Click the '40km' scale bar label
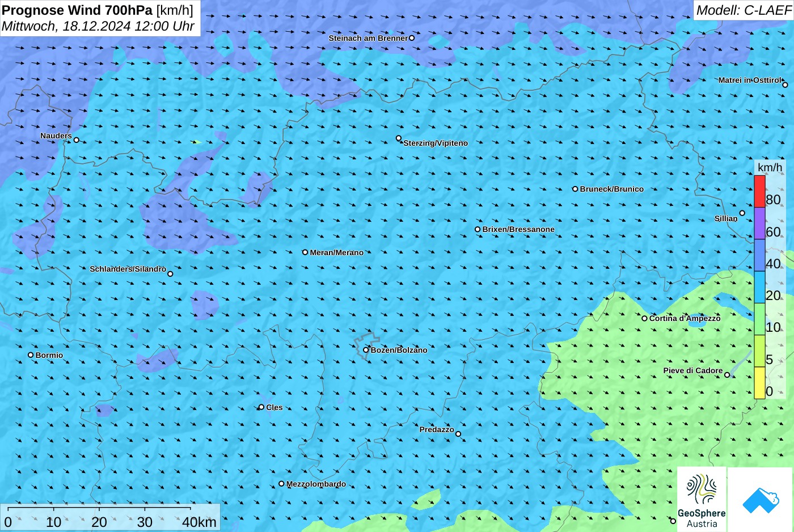Viewport: 794px width, 532px height. point(199,522)
